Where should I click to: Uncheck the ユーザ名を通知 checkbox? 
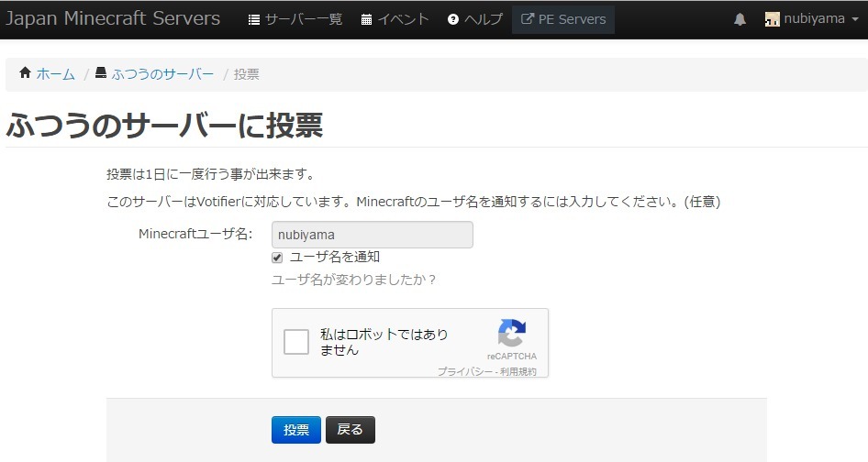[x=277, y=258]
